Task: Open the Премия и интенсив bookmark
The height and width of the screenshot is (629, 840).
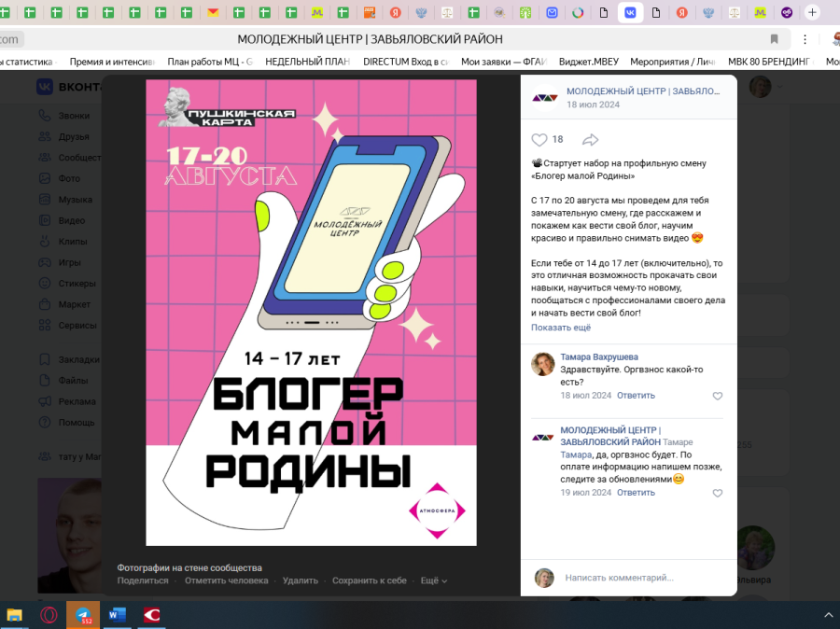Action: coord(112,62)
